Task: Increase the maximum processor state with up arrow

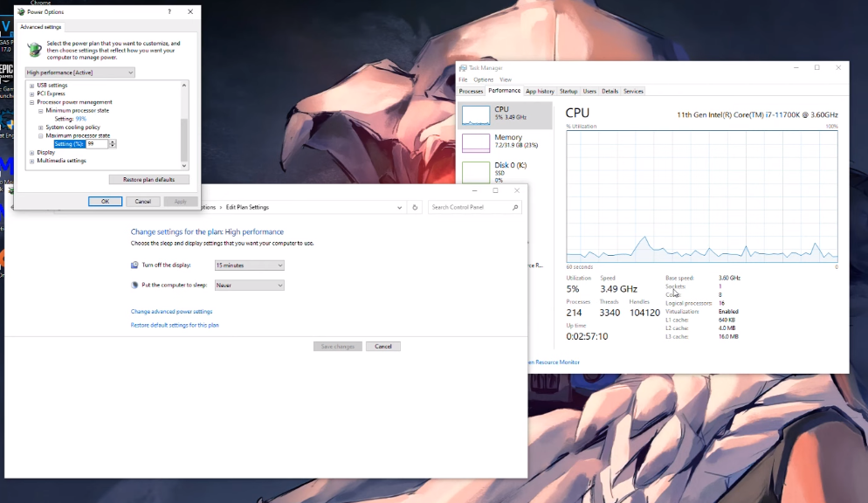Action: 113,142
